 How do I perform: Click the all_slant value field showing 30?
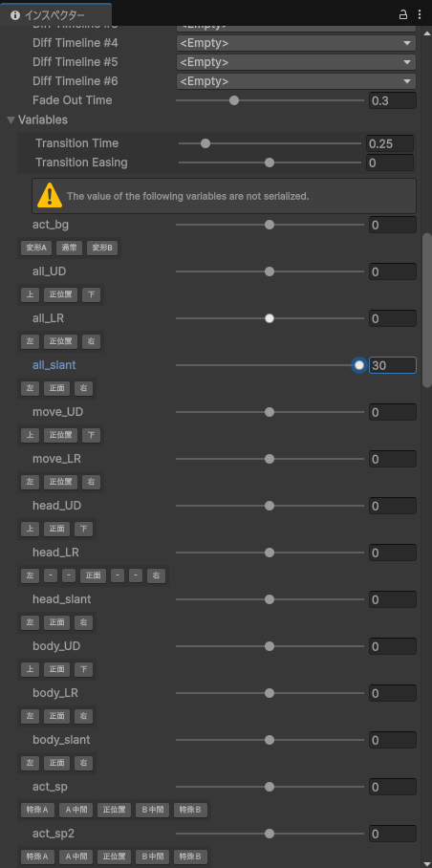[x=392, y=365]
